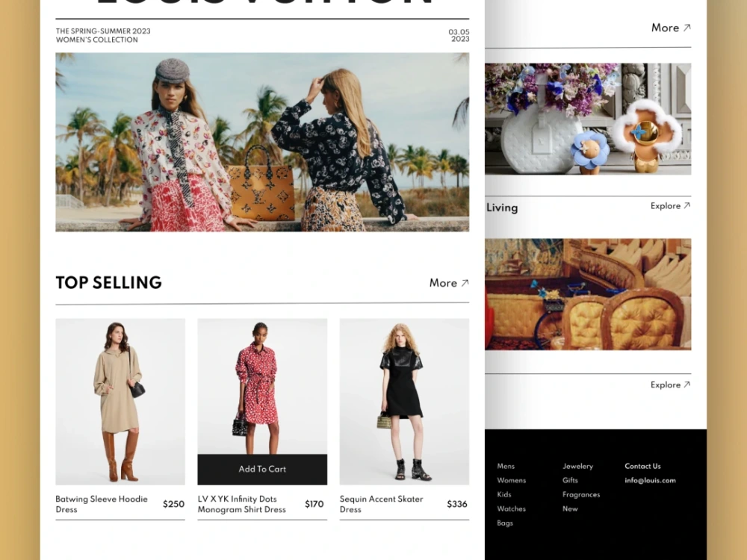Open Fragrances footer link
Viewport: 747px width, 560px height.
coord(581,495)
